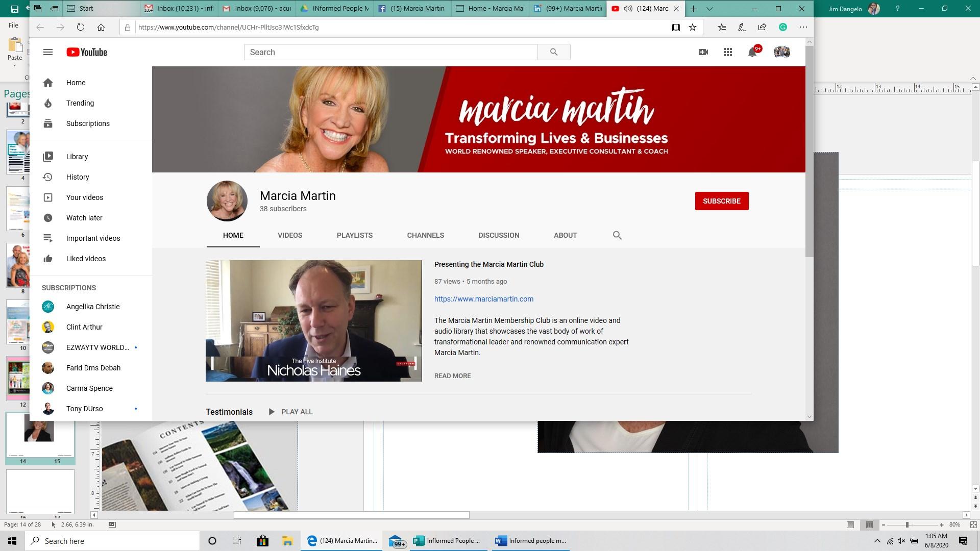This screenshot has height=551, width=980.
Task: Switch to the PLAYLISTS channel tab
Action: 355,235
